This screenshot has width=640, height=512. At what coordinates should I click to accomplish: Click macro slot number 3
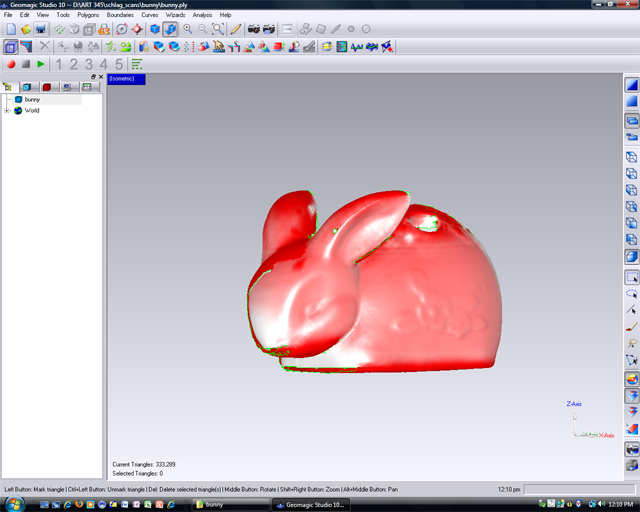click(89, 64)
